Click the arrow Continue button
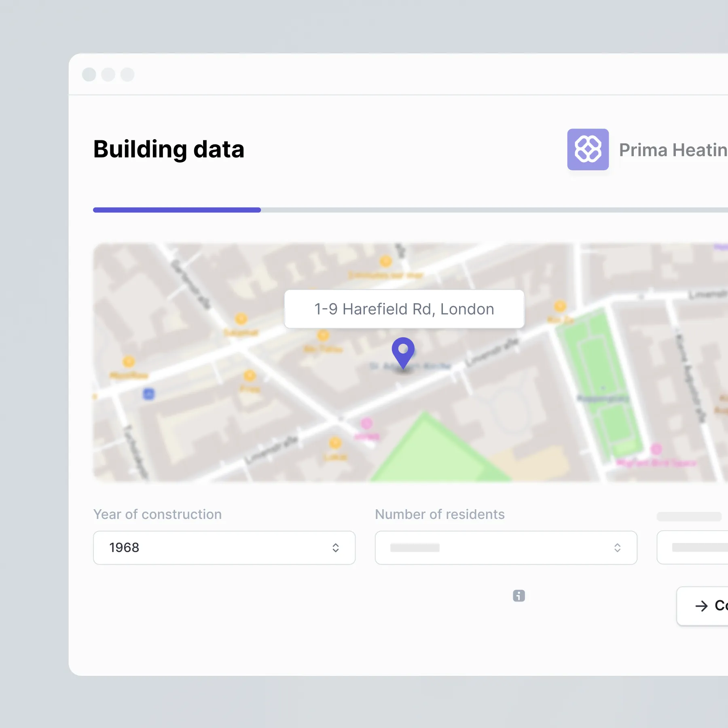The height and width of the screenshot is (728, 728). tap(703, 606)
